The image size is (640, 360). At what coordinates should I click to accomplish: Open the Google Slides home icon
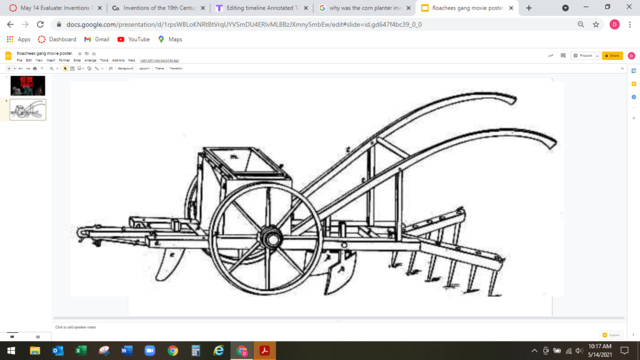click(8, 56)
